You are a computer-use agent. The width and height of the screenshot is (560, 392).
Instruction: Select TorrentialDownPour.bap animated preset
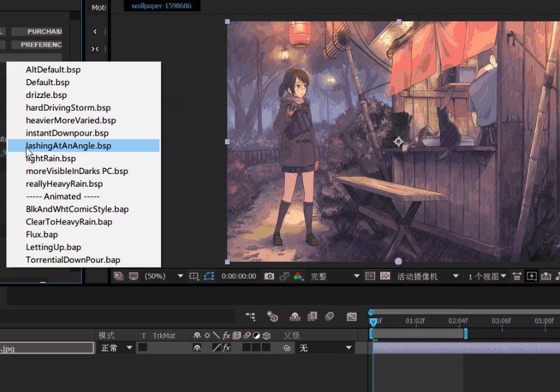click(83, 260)
